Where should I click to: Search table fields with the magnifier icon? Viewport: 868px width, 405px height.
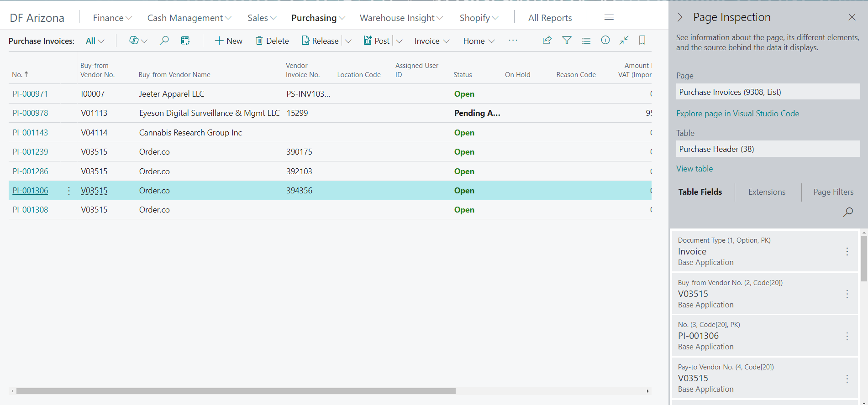pos(848,212)
